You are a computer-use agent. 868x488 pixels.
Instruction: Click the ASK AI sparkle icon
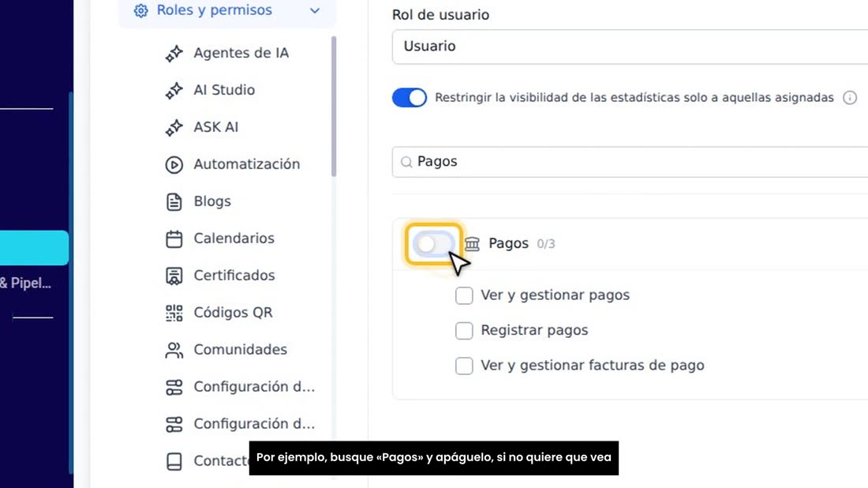(x=174, y=128)
